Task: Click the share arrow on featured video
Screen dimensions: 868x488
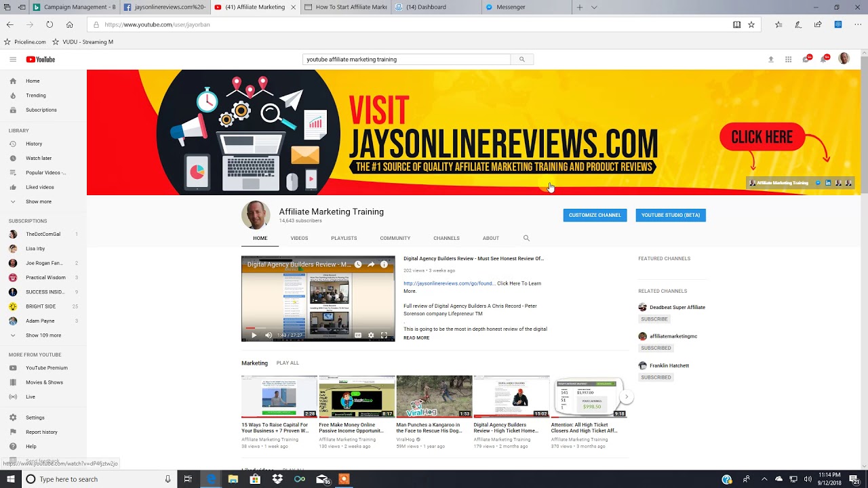Action: [371, 264]
